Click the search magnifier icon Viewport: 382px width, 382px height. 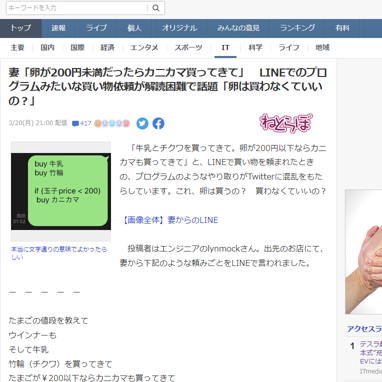[x=156, y=8]
